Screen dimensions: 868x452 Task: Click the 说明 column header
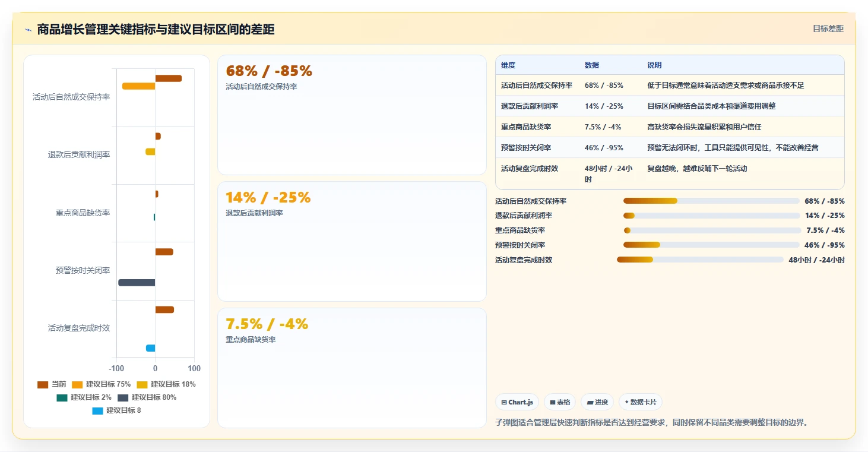point(654,65)
